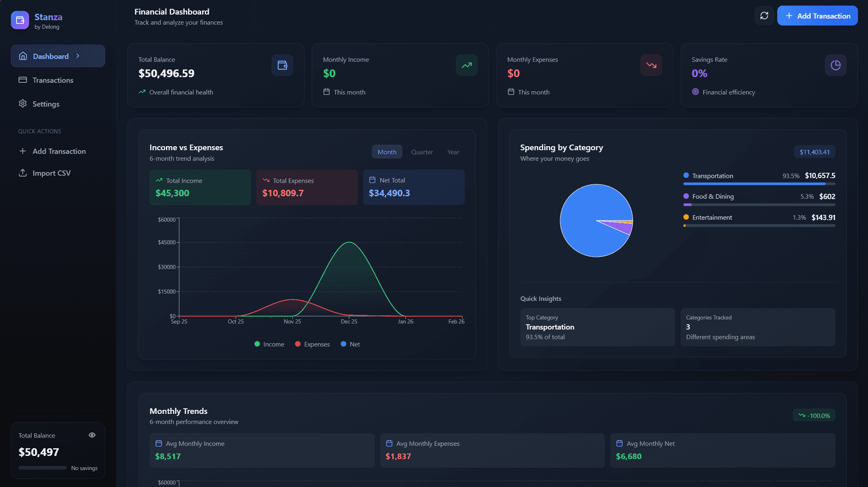The height and width of the screenshot is (487, 868).
Task: Click the plus icon beside Add Transaction quick action
Action: click(23, 151)
